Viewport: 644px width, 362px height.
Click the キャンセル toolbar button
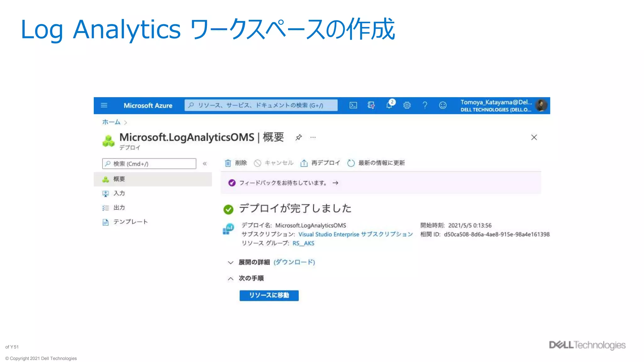click(274, 163)
